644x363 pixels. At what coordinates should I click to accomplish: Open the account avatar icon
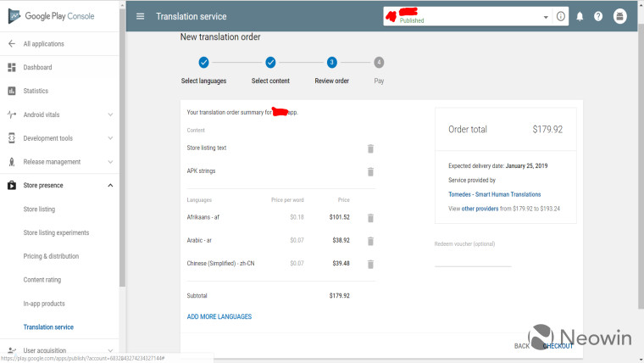point(619,16)
